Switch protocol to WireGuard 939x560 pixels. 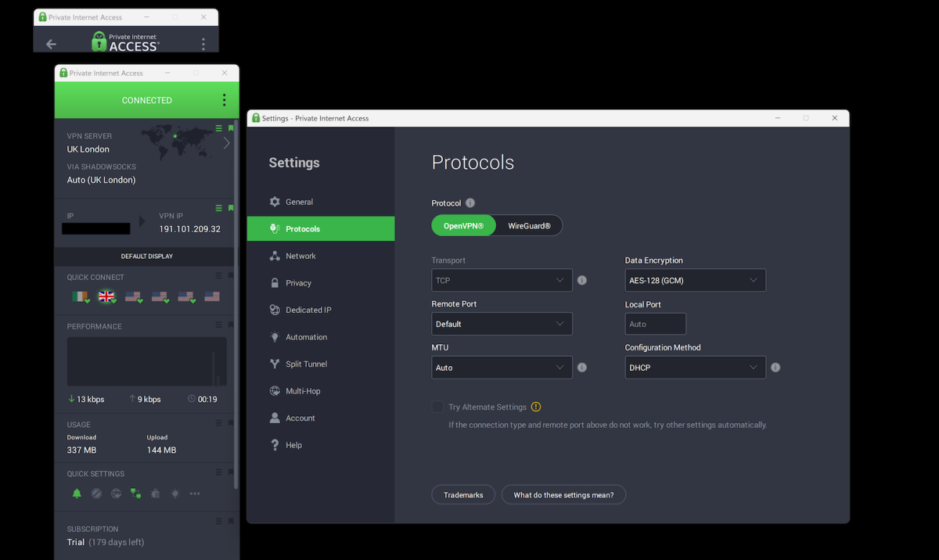529,225
